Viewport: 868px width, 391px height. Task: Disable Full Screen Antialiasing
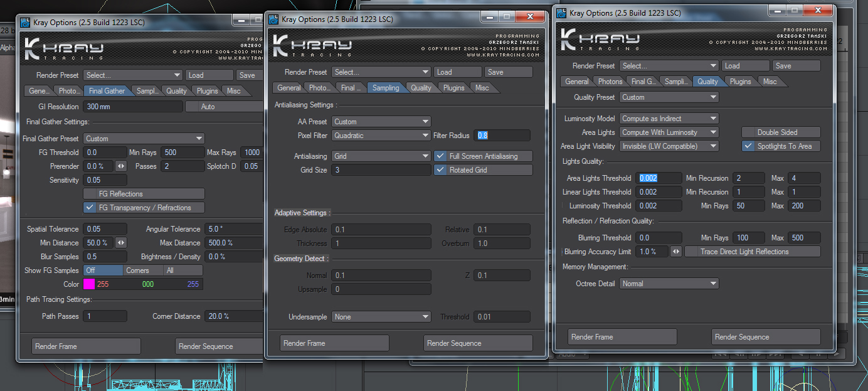click(482, 156)
